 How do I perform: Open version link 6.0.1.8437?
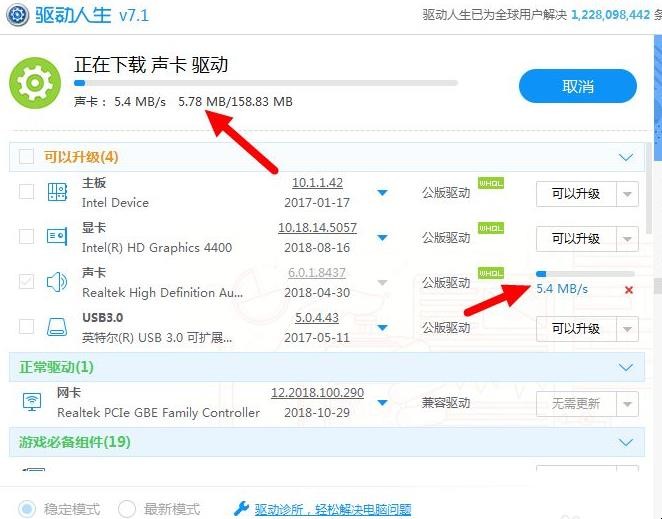click(x=317, y=273)
